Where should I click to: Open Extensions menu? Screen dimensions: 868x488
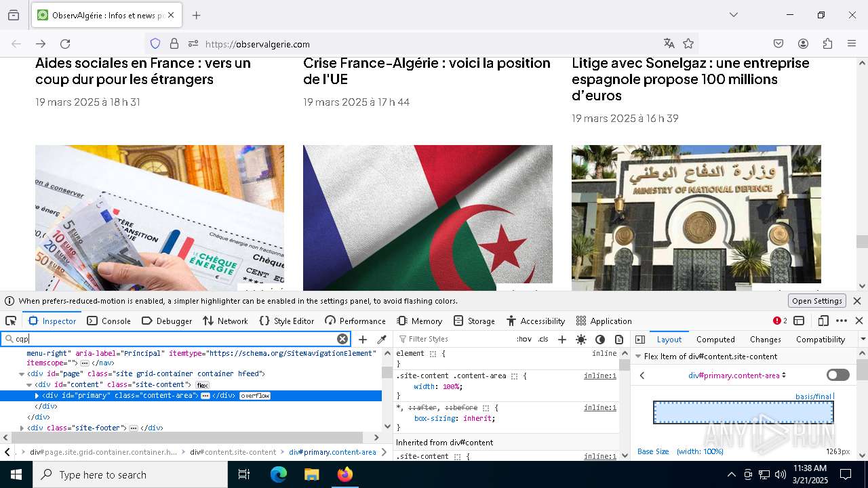tap(827, 44)
